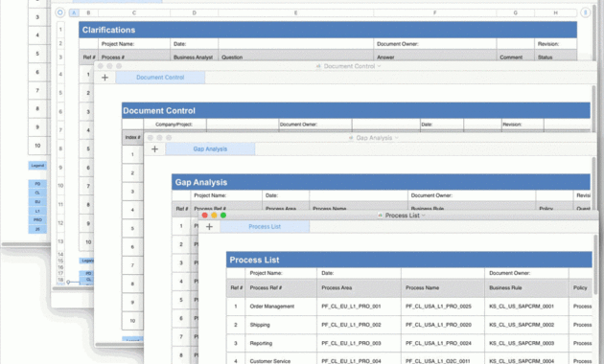Select the Process List table title
The width and height of the screenshot is (604, 364).
click(x=254, y=260)
